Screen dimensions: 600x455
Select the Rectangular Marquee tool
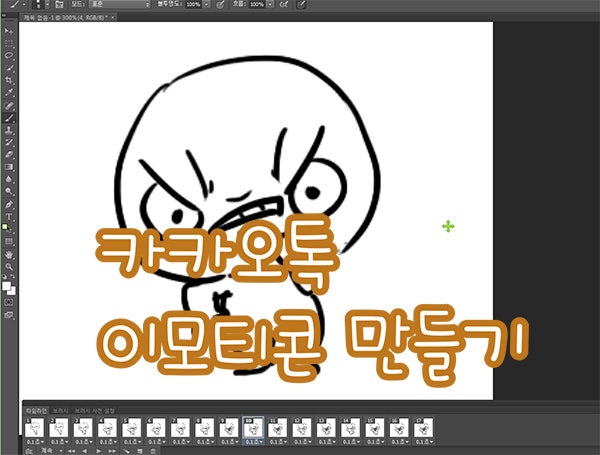tap(8, 43)
